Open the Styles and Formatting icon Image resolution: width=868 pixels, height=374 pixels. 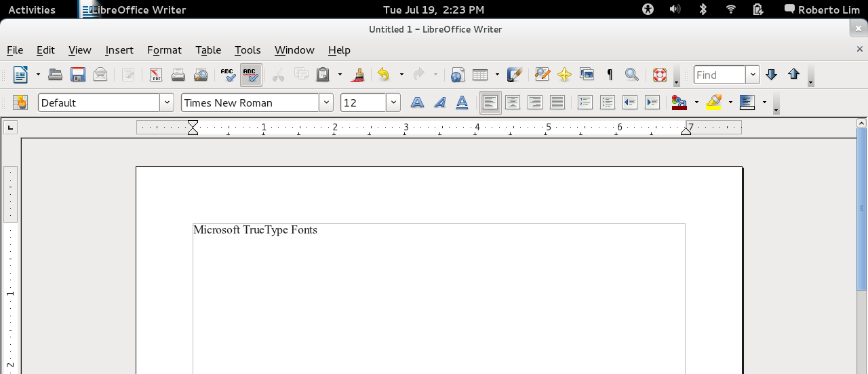21,102
